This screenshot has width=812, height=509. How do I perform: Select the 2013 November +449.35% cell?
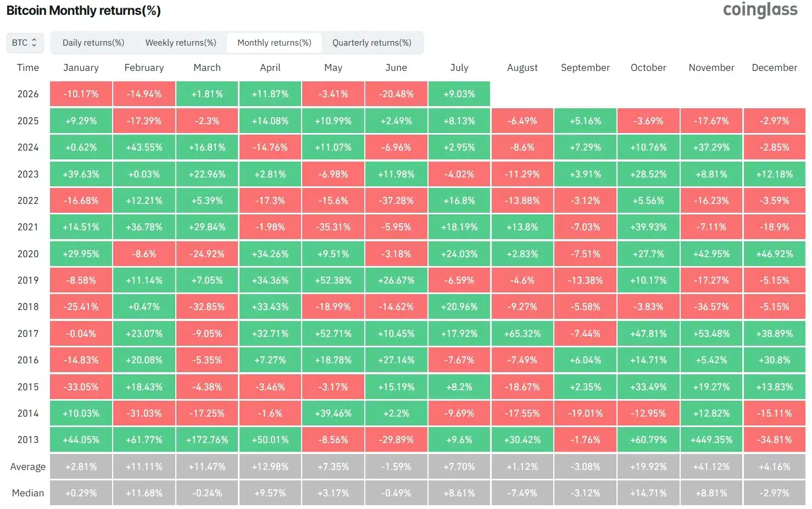[711, 440]
